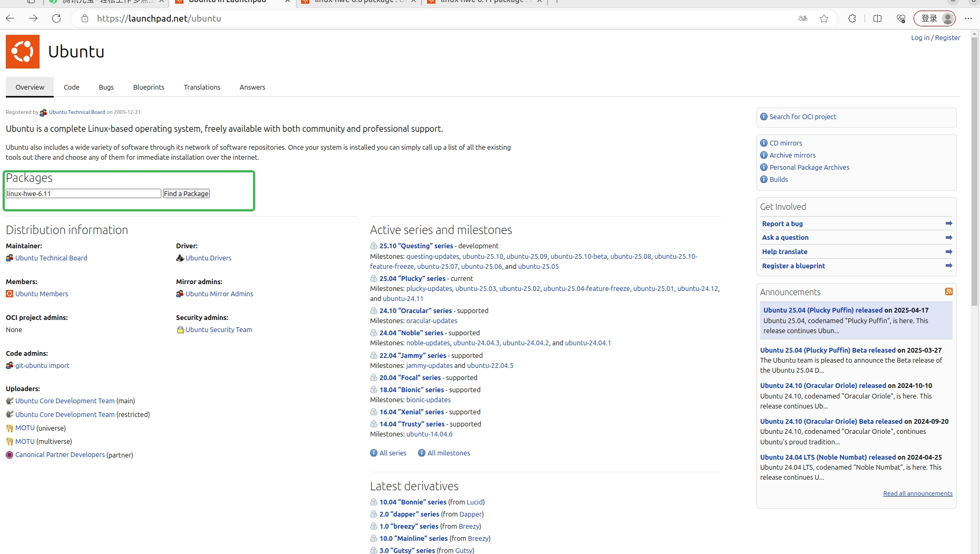Click team icon beside Ubuntu Technical Board maintainer

pos(9,258)
